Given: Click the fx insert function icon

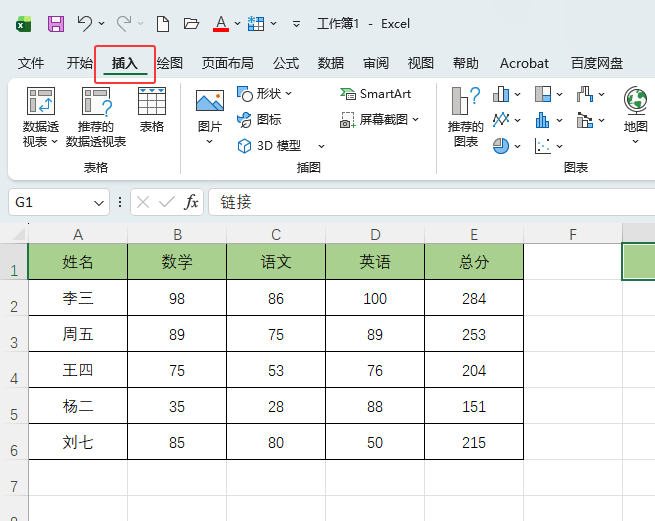Looking at the screenshot, I should 191,202.
